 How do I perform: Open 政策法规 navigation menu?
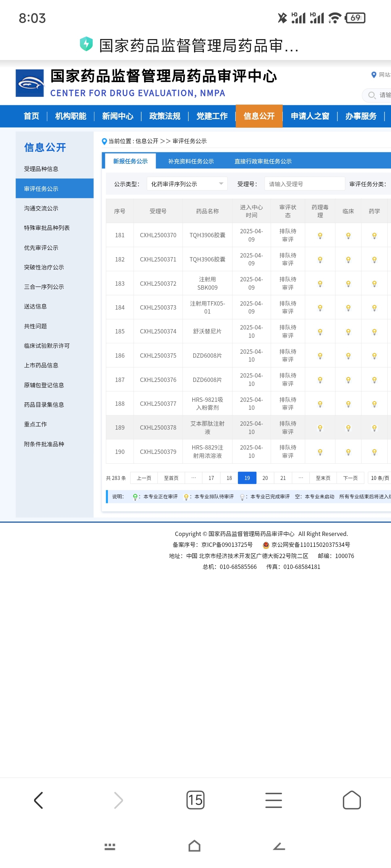(x=165, y=116)
